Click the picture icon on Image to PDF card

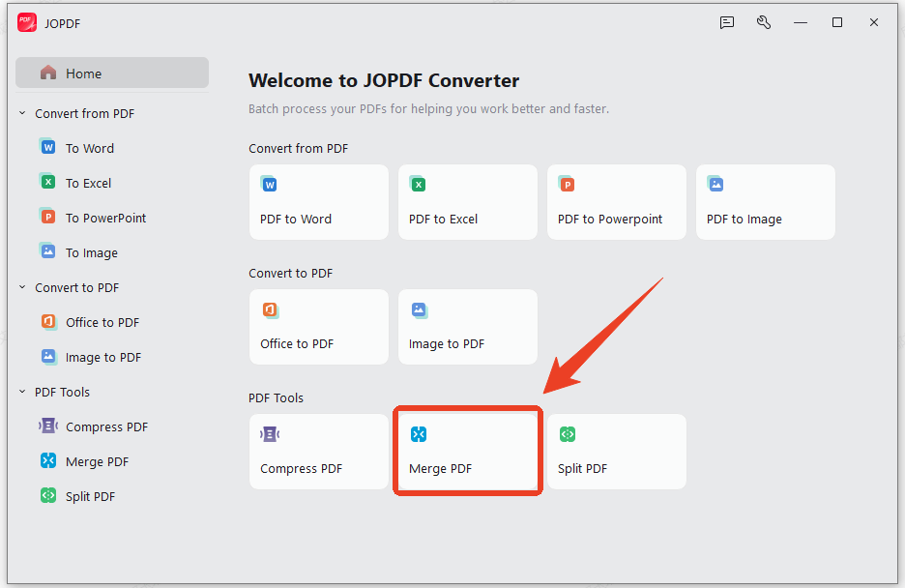tap(419, 309)
